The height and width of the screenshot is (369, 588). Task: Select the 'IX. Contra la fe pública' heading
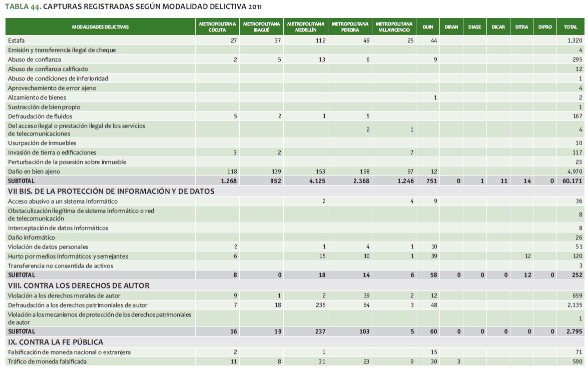56,328
